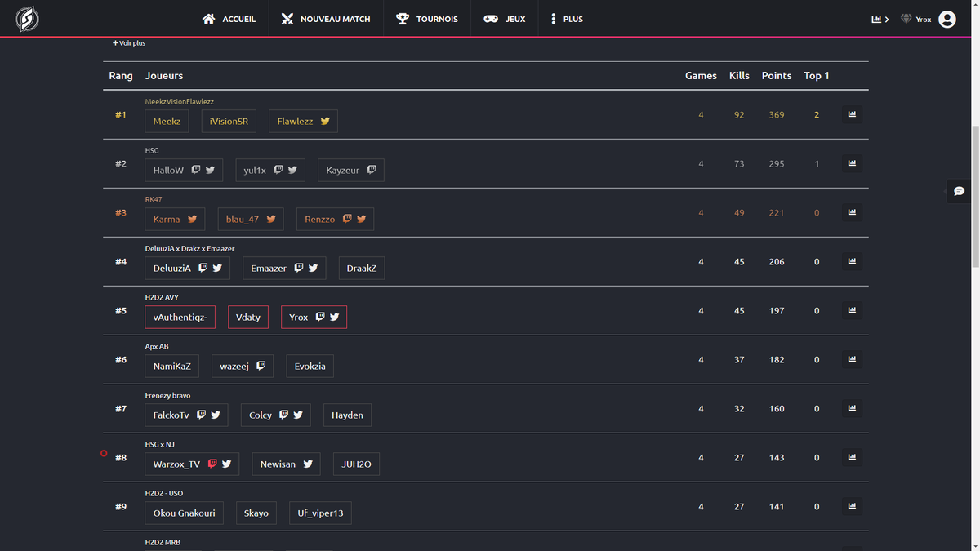Open Newisan's Twitter icon
Image resolution: width=980 pixels, height=551 pixels.
308,464
